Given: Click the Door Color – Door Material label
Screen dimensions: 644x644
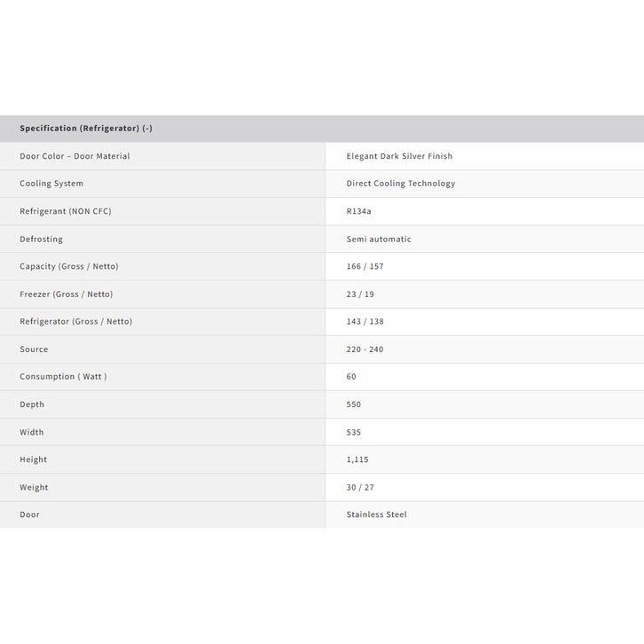Looking at the screenshot, I should click(x=75, y=156).
